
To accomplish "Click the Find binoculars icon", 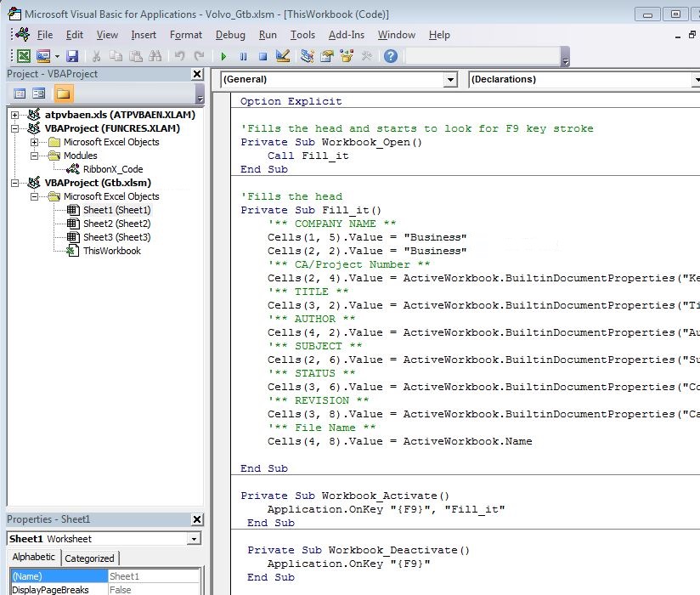I will (155, 56).
